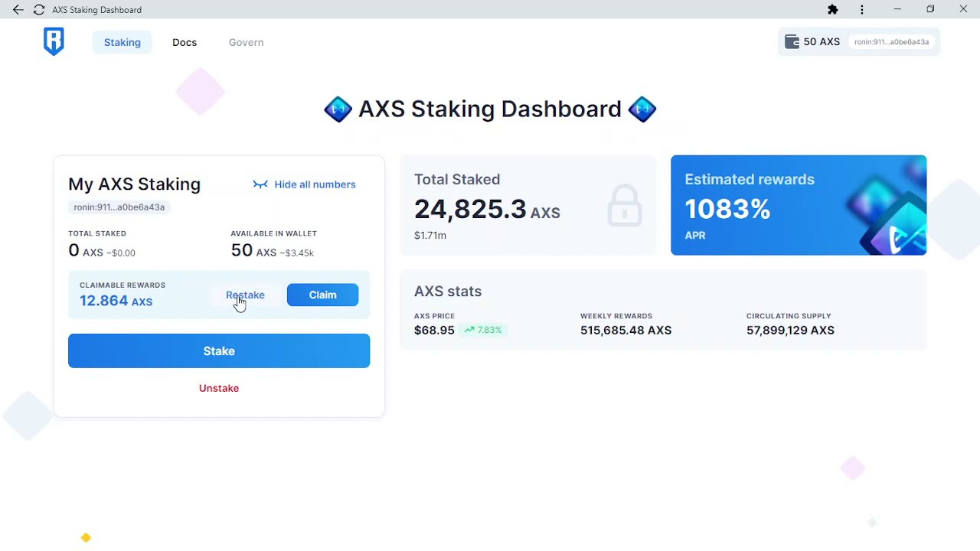Click the 12.864 AXS claimable amount
Viewport: 980px width, 551px height.
[116, 301]
